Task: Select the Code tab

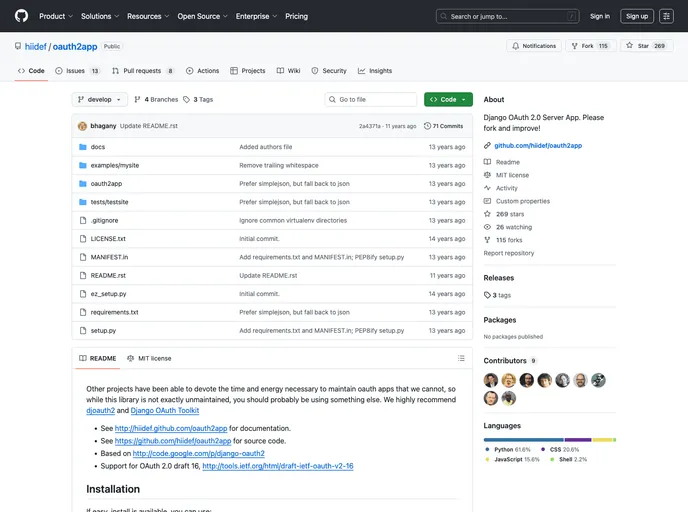Action: pos(31,71)
